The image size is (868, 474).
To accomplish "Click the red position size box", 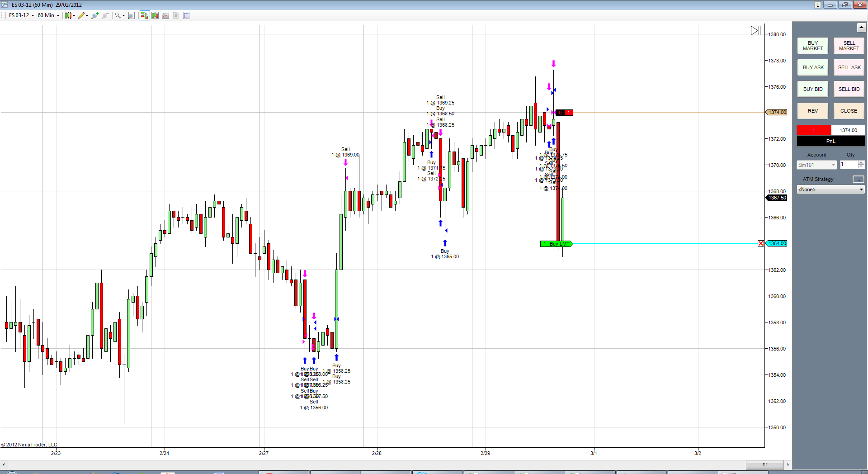I will point(814,130).
